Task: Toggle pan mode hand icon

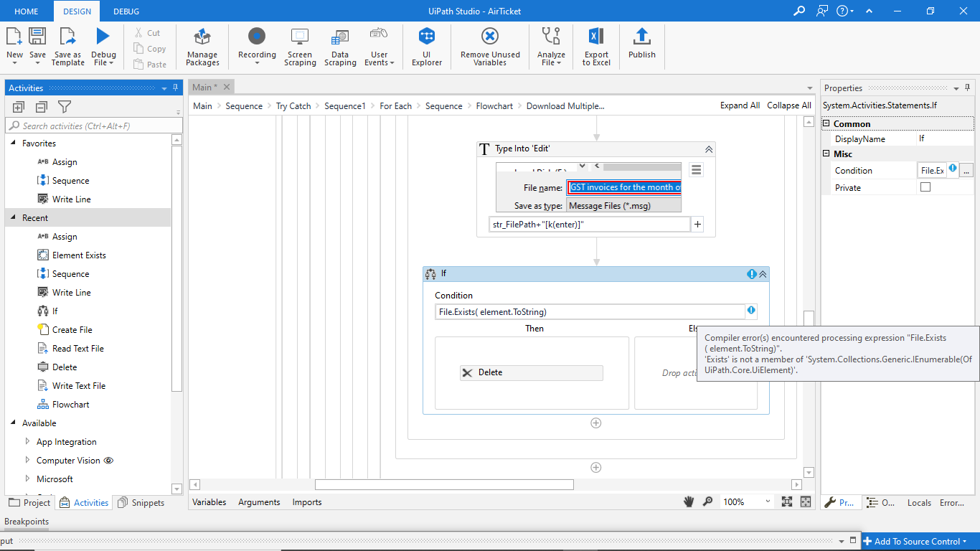Action: tap(689, 501)
